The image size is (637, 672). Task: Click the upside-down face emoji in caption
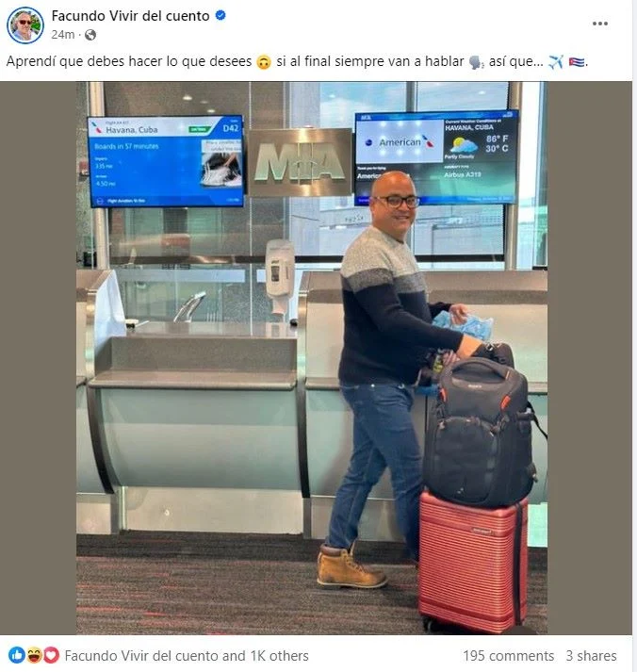[264, 62]
